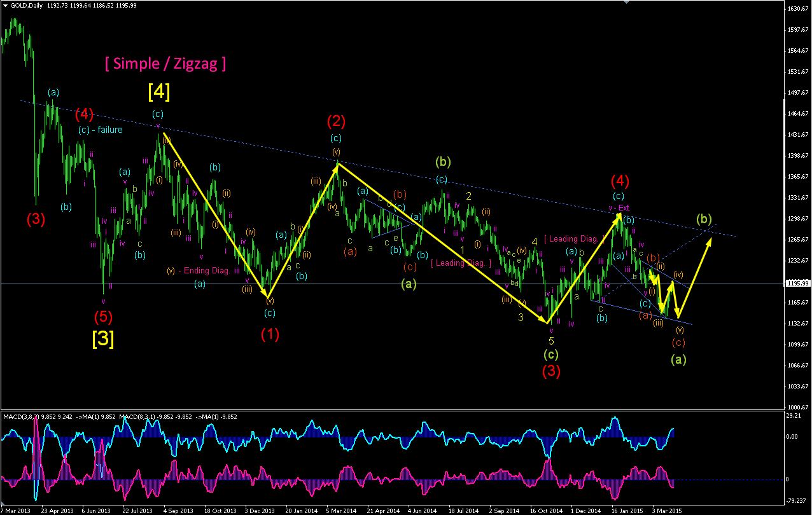
Task: Click the '(c) - failure' annotation
Action: tap(101, 130)
